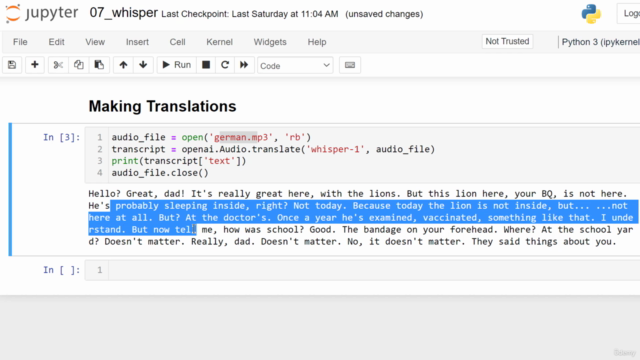
Task: Open the View menu
Action: 95,42
